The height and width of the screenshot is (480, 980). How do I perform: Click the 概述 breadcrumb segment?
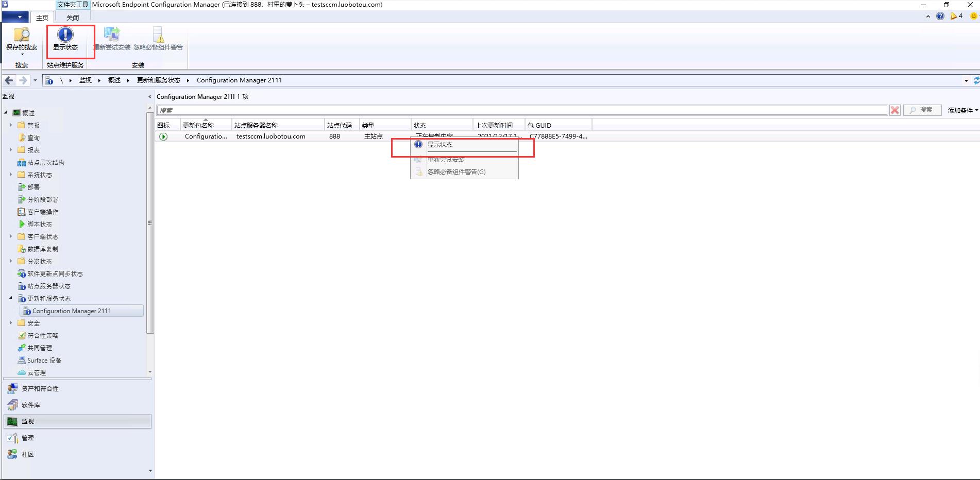pos(114,80)
